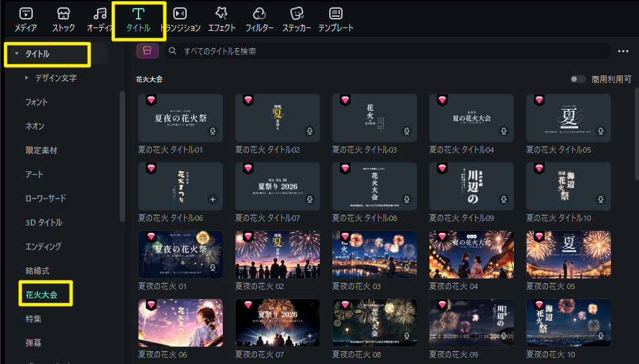Select アート category in sidebar
This screenshot has height=364, width=639.
coord(34,174)
